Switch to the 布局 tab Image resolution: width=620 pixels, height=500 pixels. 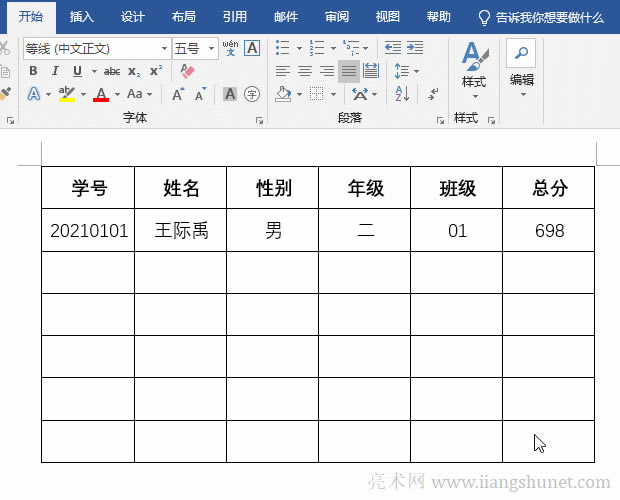[183, 17]
